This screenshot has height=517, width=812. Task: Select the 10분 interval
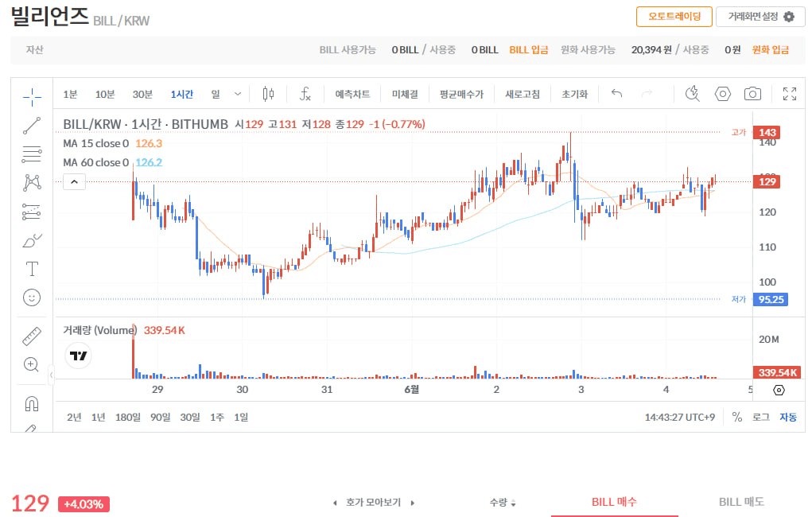105,95
